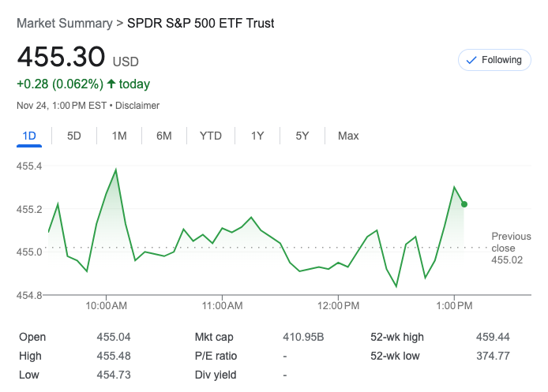Image resolution: width=548 pixels, height=392 pixels.
Task: Show the 1Y chart range
Action: pyautogui.click(x=257, y=136)
